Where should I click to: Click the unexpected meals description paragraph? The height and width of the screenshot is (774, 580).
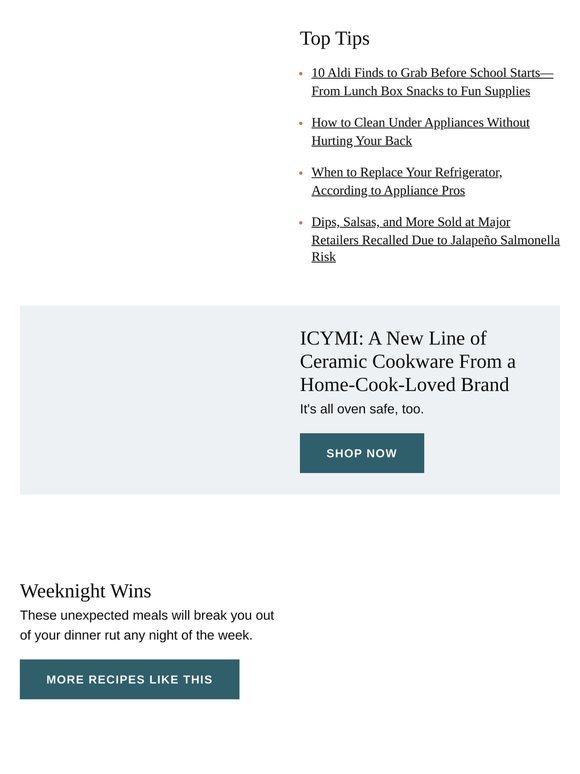tap(147, 625)
